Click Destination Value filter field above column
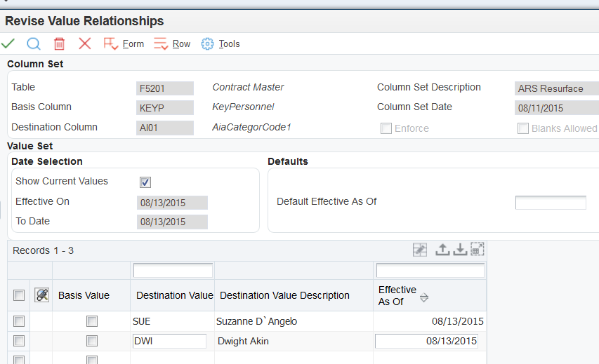The image size is (599, 364). click(173, 270)
